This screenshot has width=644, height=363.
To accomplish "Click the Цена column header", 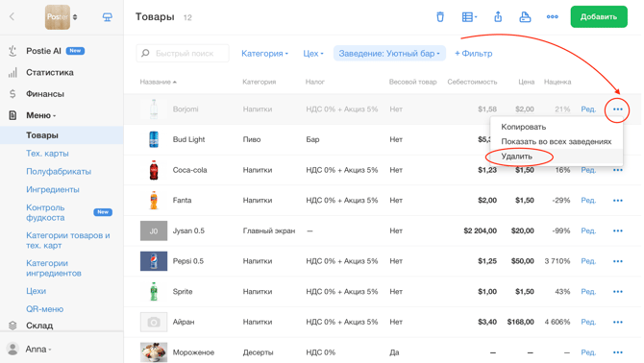I will [x=526, y=82].
